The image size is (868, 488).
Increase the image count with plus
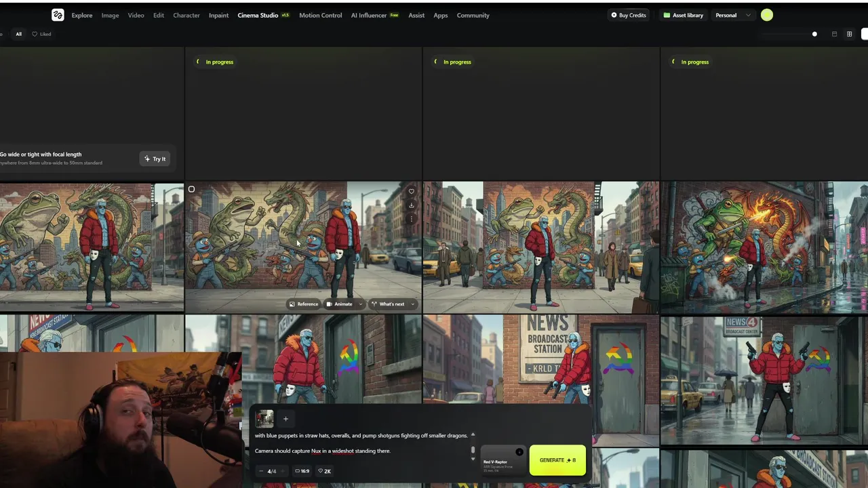283,471
